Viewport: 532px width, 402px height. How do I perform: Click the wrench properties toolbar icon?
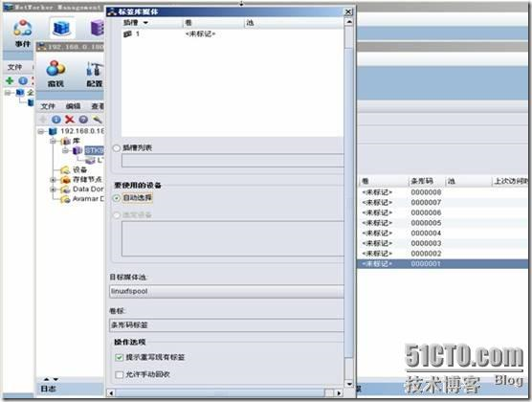pos(97,120)
